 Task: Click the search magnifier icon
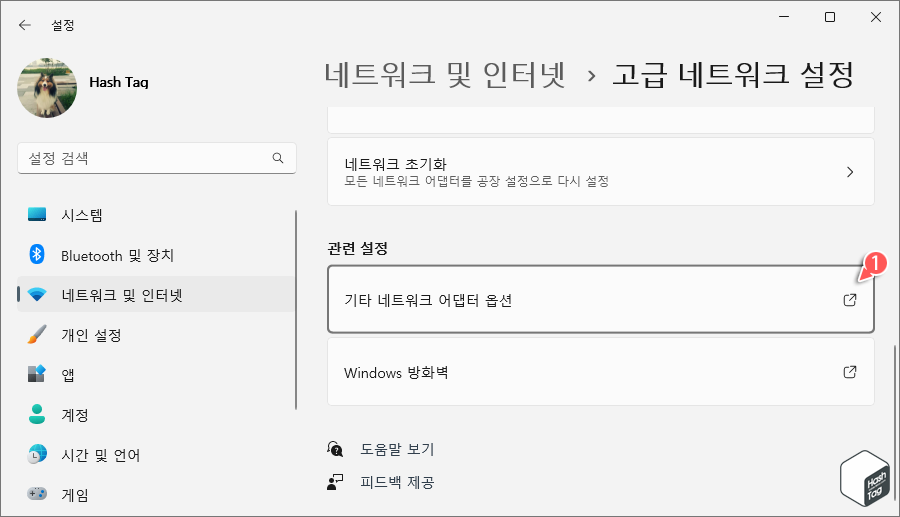(278, 158)
